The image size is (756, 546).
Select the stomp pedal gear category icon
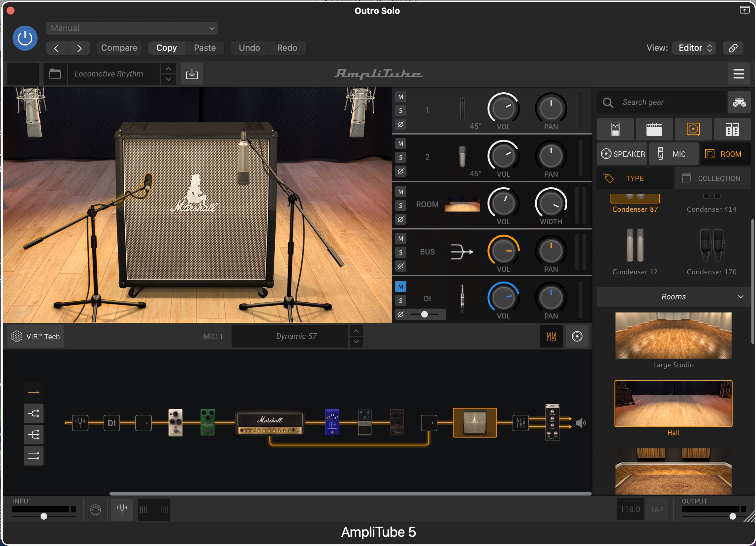point(615,129)
